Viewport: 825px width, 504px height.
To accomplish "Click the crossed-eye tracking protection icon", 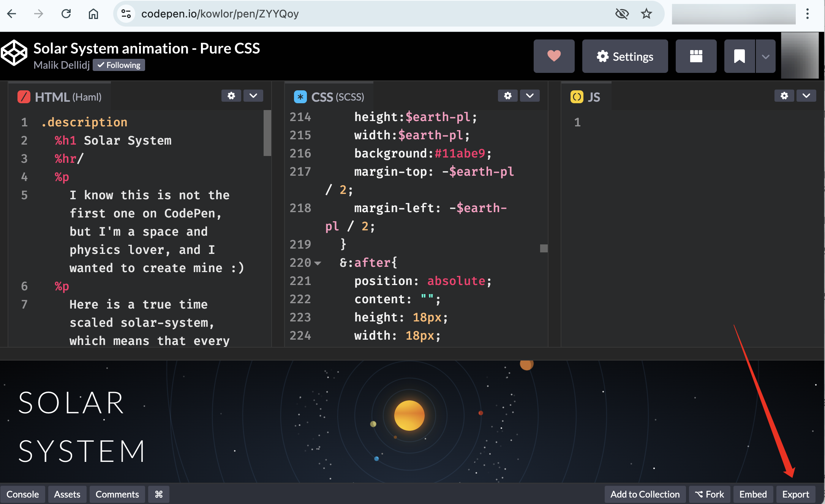I will click(x=622, y=14).
